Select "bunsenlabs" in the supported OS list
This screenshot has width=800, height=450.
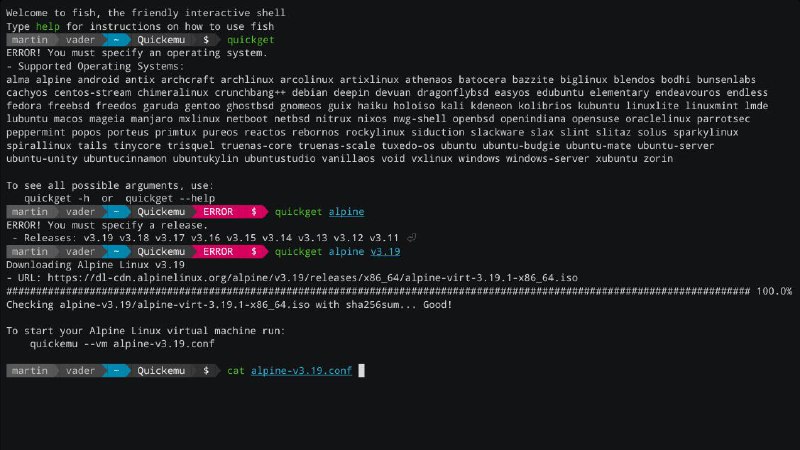tap(726, 80)
